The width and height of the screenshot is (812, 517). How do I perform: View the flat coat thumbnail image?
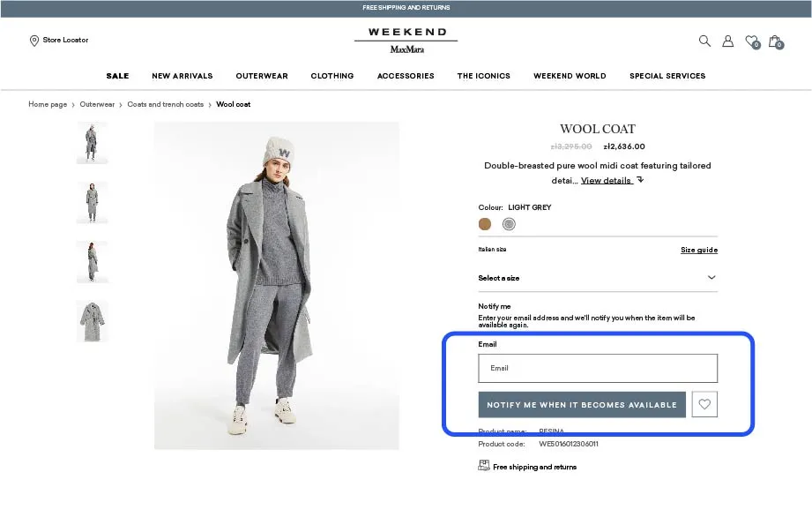[x=93, y=321]
